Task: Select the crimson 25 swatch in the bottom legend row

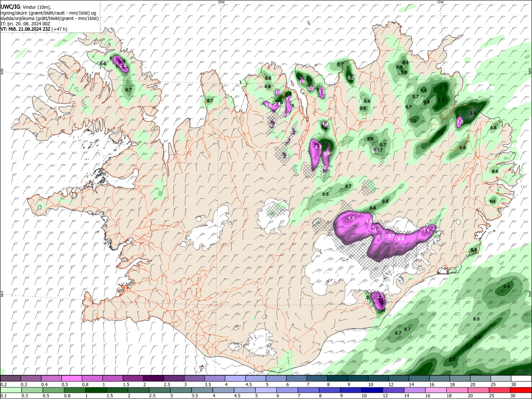Action: pyautogui.click(x=500, y=390)
